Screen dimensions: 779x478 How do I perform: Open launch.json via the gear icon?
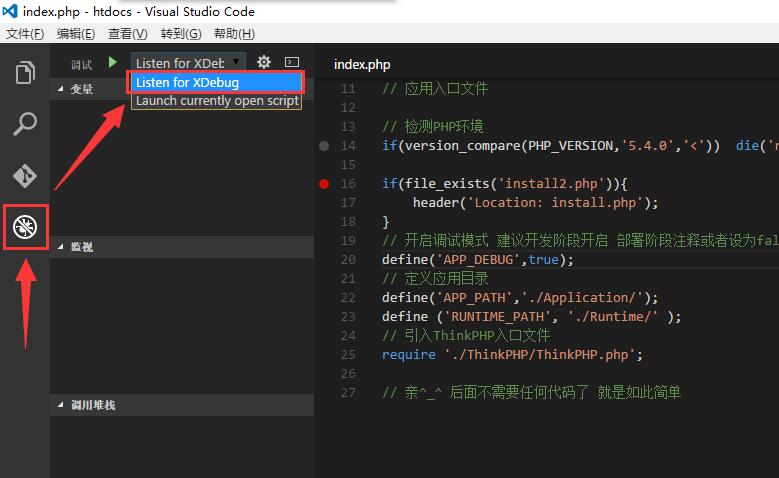264,62
